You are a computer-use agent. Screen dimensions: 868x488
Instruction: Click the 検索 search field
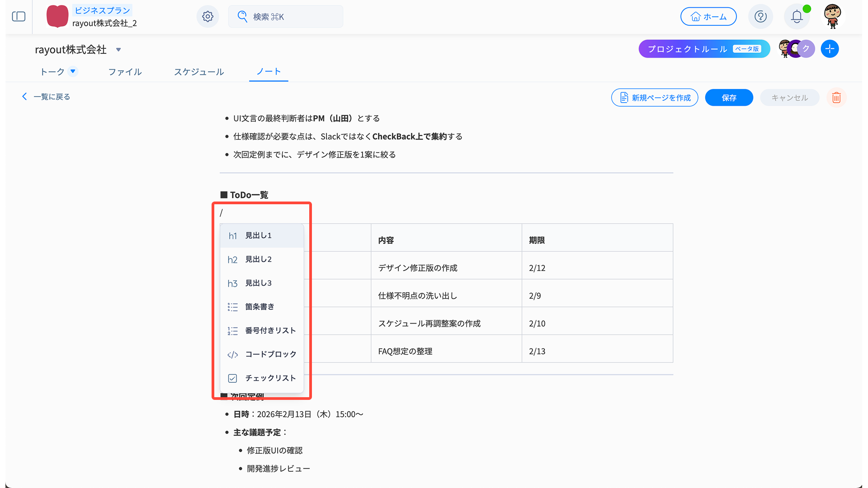pos(286,17)
